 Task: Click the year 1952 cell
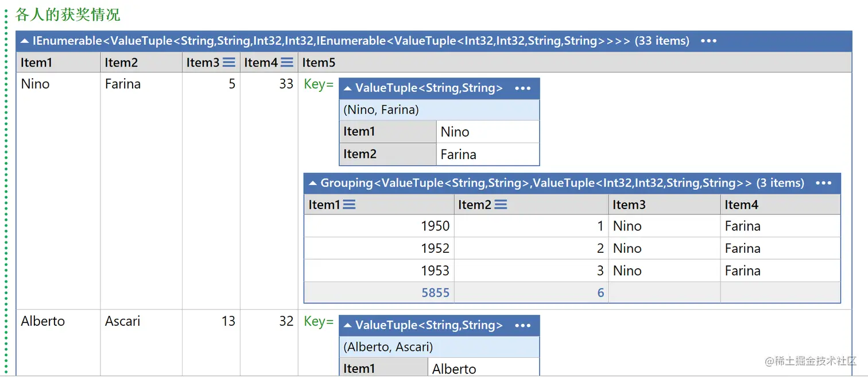pyautogui.click(x=379, y=248)
